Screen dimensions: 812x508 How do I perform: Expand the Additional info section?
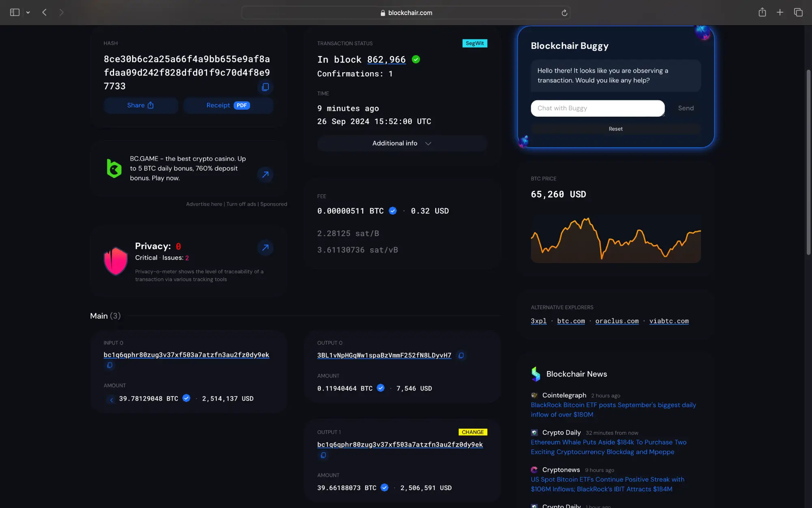402,143
